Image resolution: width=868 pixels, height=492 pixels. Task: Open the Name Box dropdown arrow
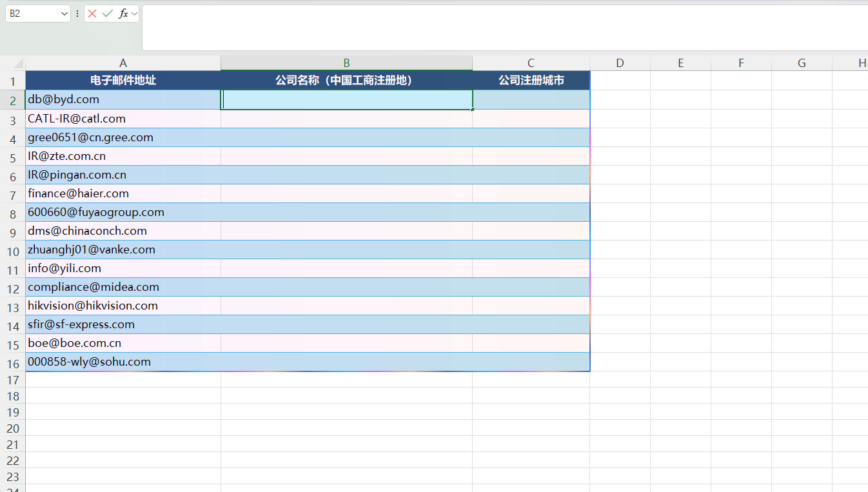click(x=64, y=14)
